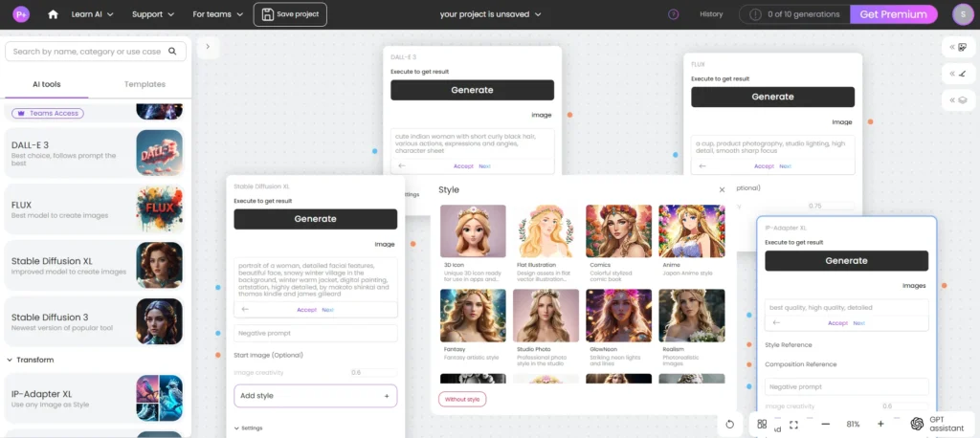Click the purple help question mark icon
Image resolution: width=980 pixels, height=438 pixels.
[673, 14]
